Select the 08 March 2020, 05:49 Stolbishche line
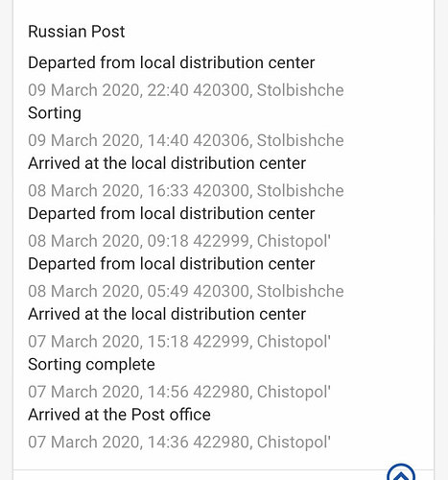448x480 pixels. point(186,291)
